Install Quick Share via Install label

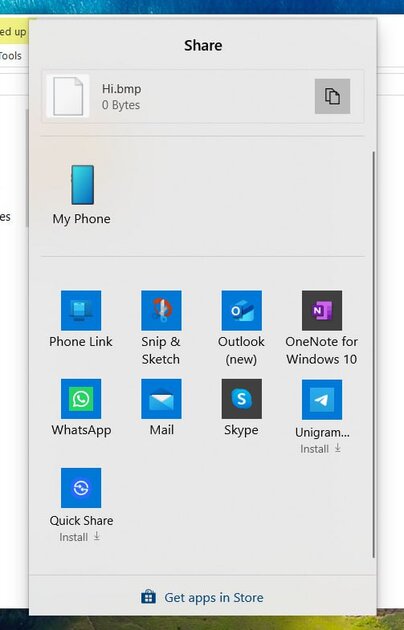tap(80, 537)
